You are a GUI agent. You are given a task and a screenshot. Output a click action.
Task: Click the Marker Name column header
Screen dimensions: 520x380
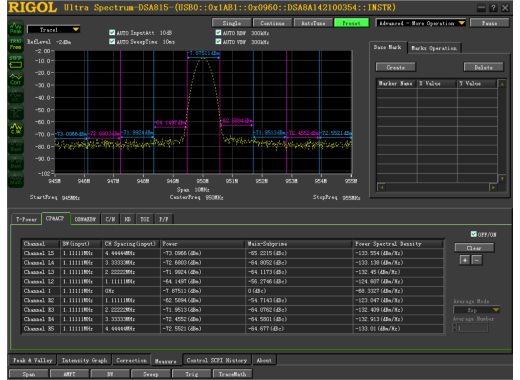click(397, 83)
